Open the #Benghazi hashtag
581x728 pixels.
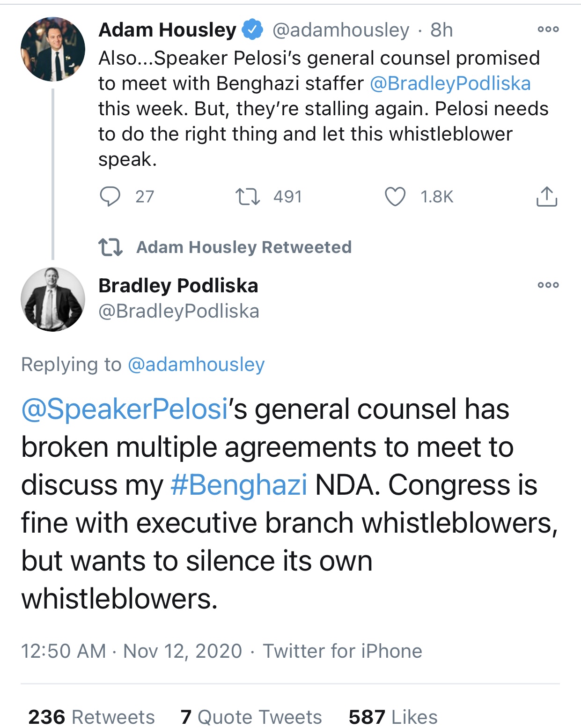(239, 484)
